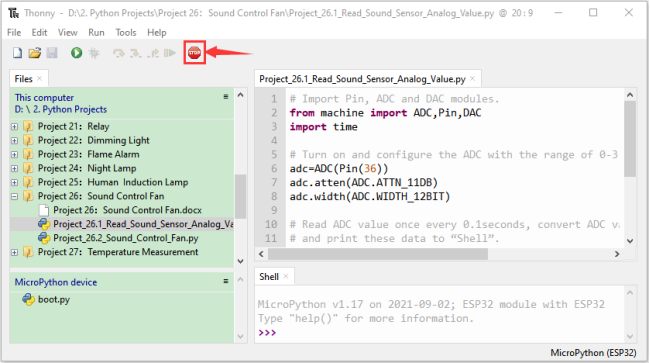The width and height of the screenshot is (650, 363).
Task: Click Shell pane scroll down arrow
Action: (630, 336)
